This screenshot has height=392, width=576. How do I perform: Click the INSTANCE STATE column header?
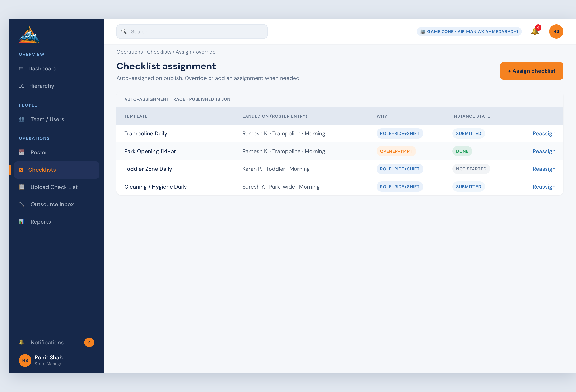tap(471, 116)
